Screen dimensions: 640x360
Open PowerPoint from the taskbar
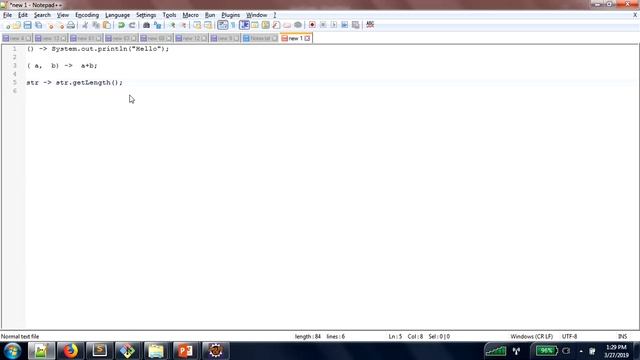(185, 351)
